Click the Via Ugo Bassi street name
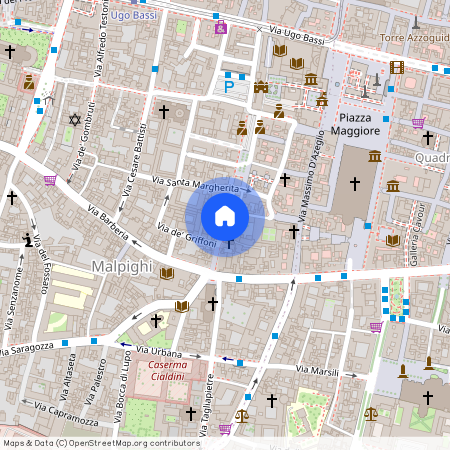The height and width of the screenshot is (450, 450). [x=296, y=35]
